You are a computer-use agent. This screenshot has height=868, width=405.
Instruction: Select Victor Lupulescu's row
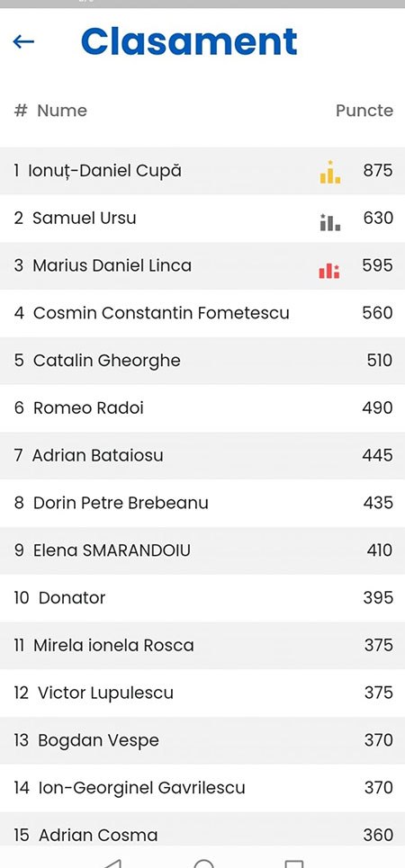(202, 694)
